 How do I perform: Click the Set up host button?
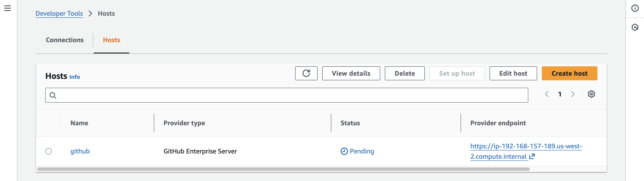457,73
